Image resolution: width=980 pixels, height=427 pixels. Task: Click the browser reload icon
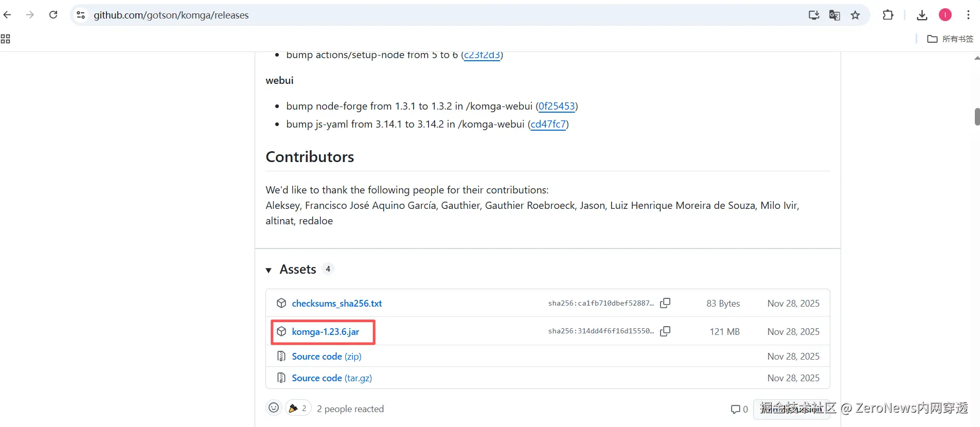(53, 15)
